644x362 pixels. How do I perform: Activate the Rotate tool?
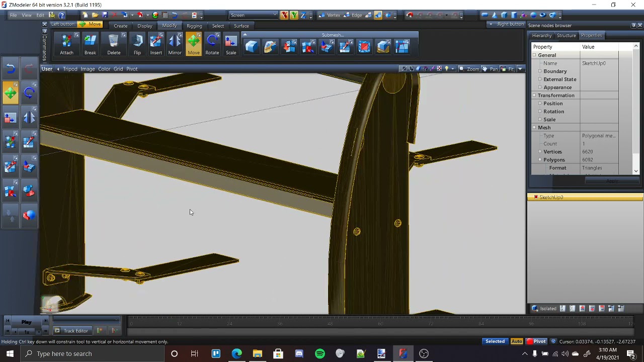pyautogui.click(x=212, y=45)
